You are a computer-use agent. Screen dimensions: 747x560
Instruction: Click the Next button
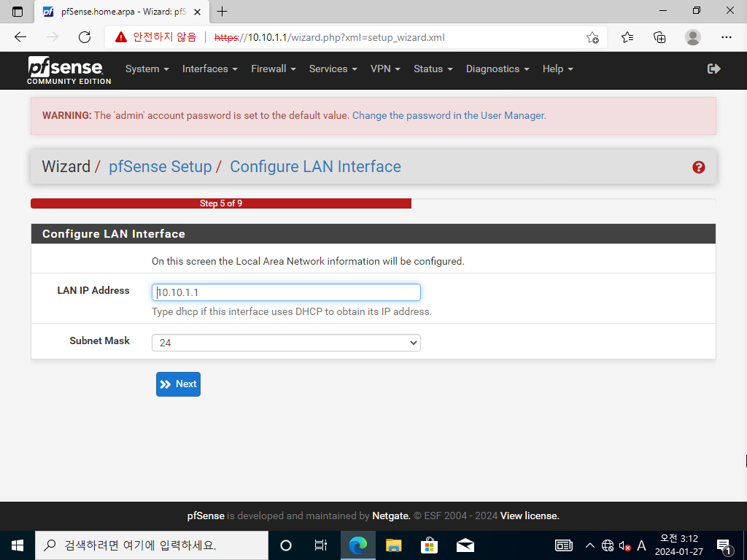tap(178, 384)
